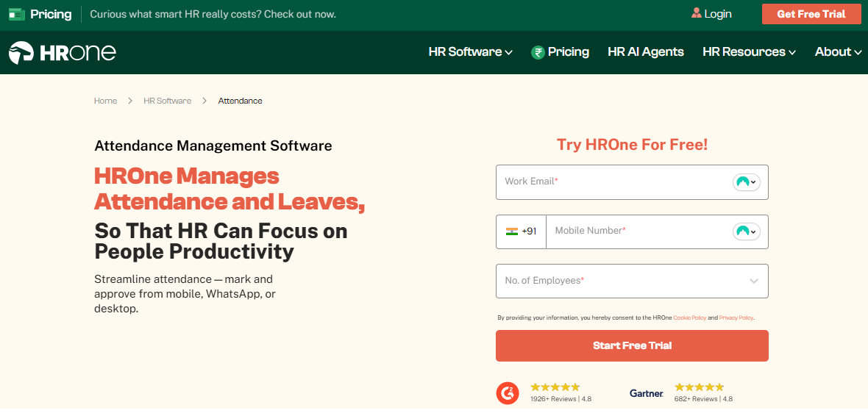The width and height of the screenshot is (868, 413).
Task: Click the Start Free Trial button
Action: (632, 345)
